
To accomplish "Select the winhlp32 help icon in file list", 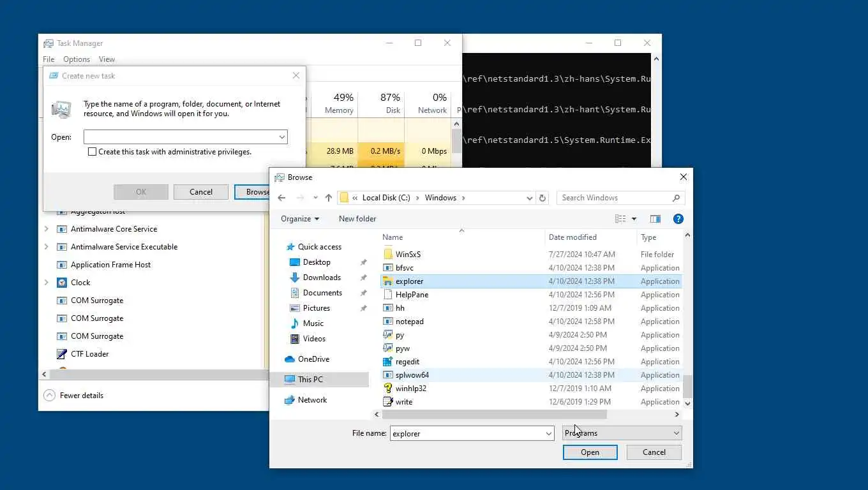I will (388, 389).
